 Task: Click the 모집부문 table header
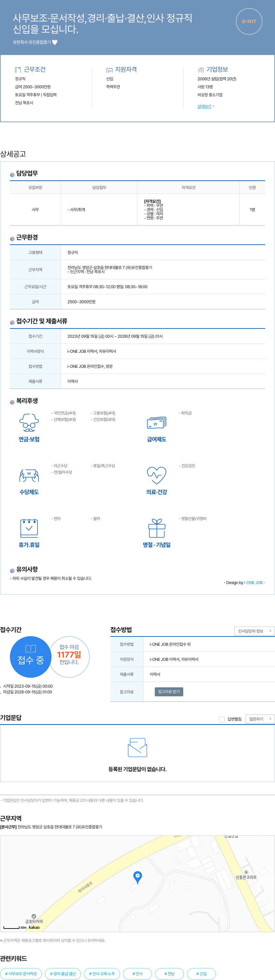(x=35, y=187)
